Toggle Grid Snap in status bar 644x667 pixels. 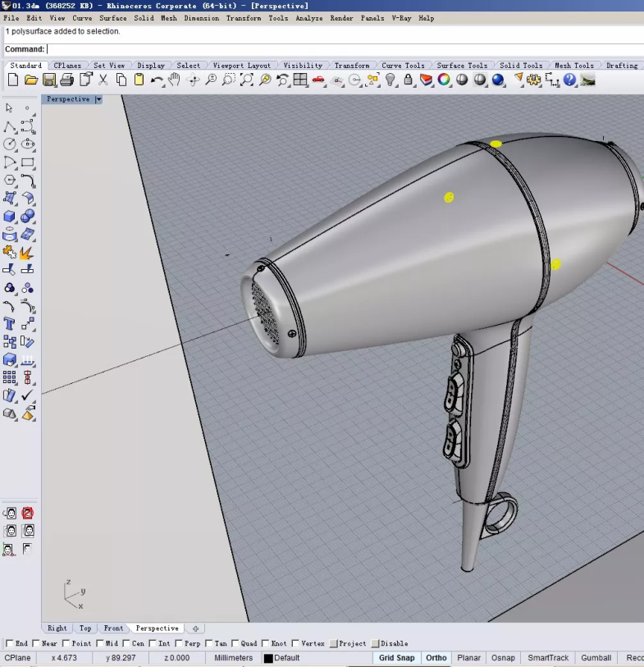click(396, 658)
